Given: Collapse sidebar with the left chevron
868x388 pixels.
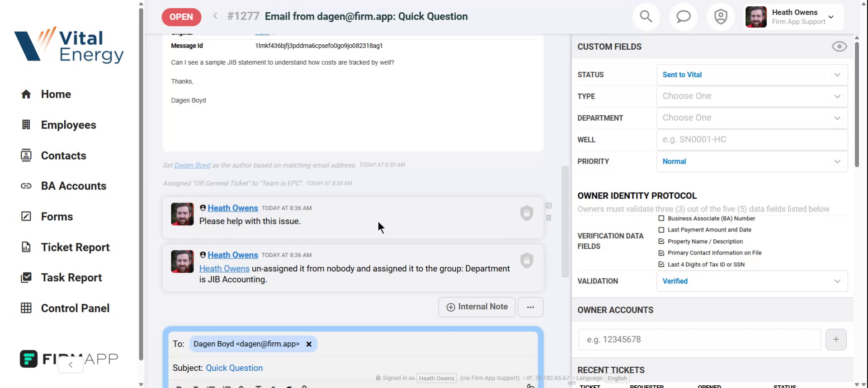Looking at the screenshot, I should tap(71, 364).
